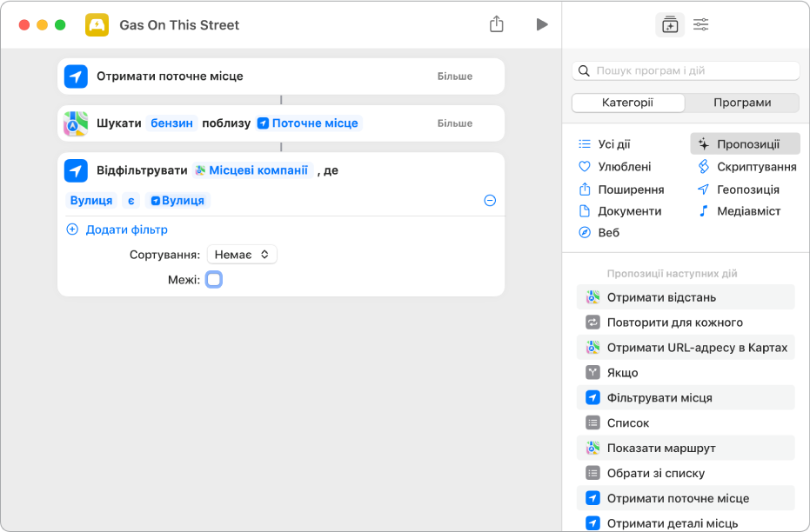Open the Геопозиція category
This screenshot has width=810, height=532.
tap(703, 190)
